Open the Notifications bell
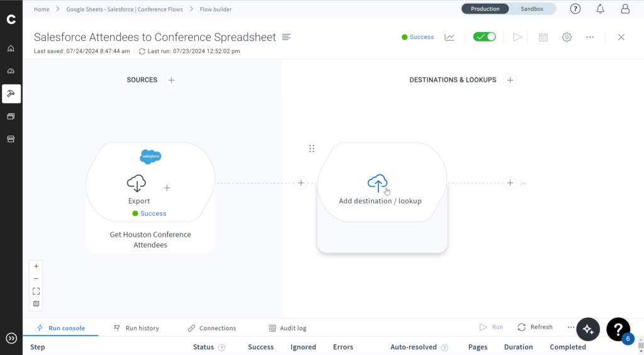This screenshot has height=355, width=644. tap(601, 9)
